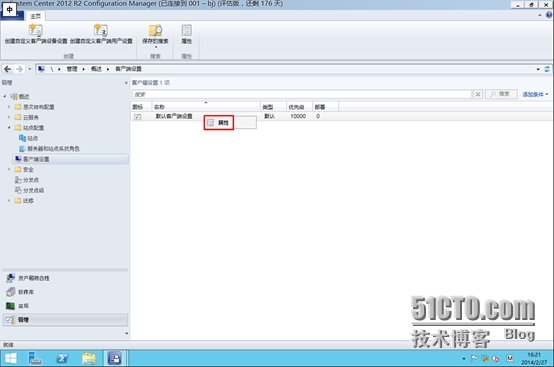This screenshot has width=554, height=367.
Task: Sort by the Name (名称) column header
Action: click(206, 107)
